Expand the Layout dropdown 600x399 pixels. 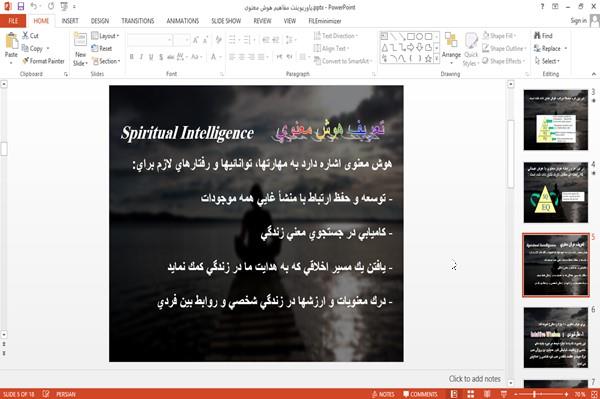tap(105, 36)
